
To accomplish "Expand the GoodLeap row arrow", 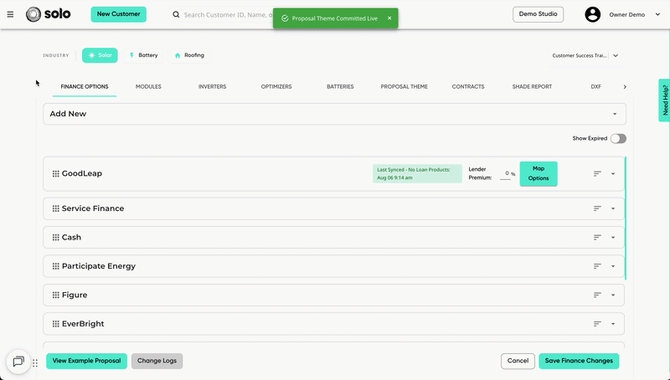I will pyautogui.click(x=613, y=174).
